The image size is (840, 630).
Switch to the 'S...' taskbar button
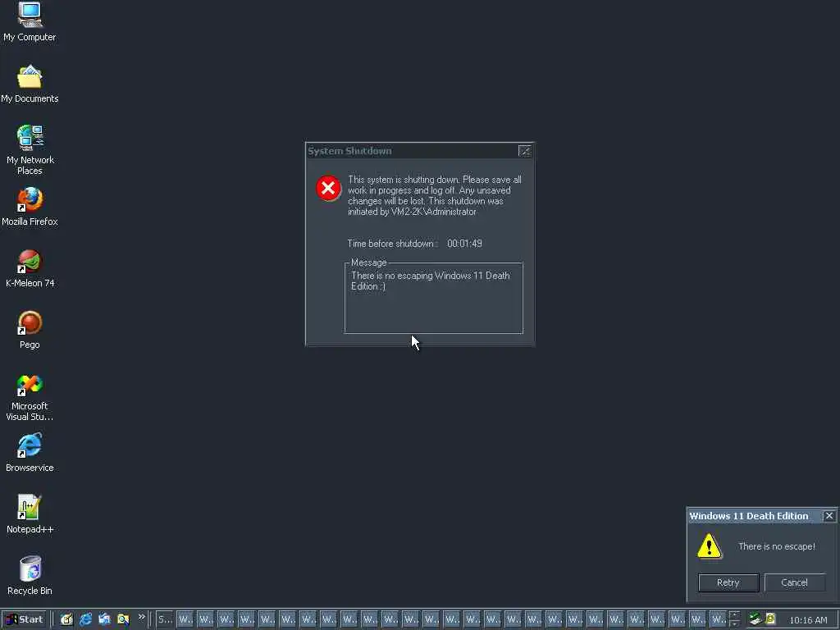point(164,620)
